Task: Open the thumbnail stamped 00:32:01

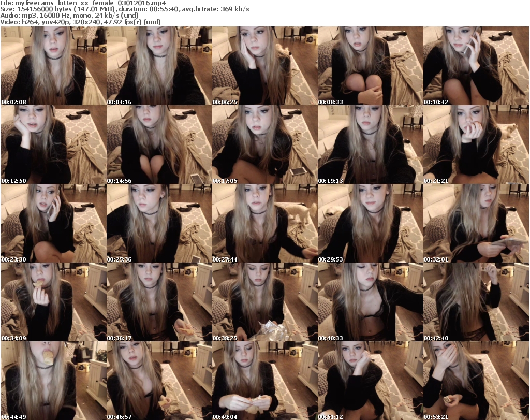Action: [x=476, y=224]
